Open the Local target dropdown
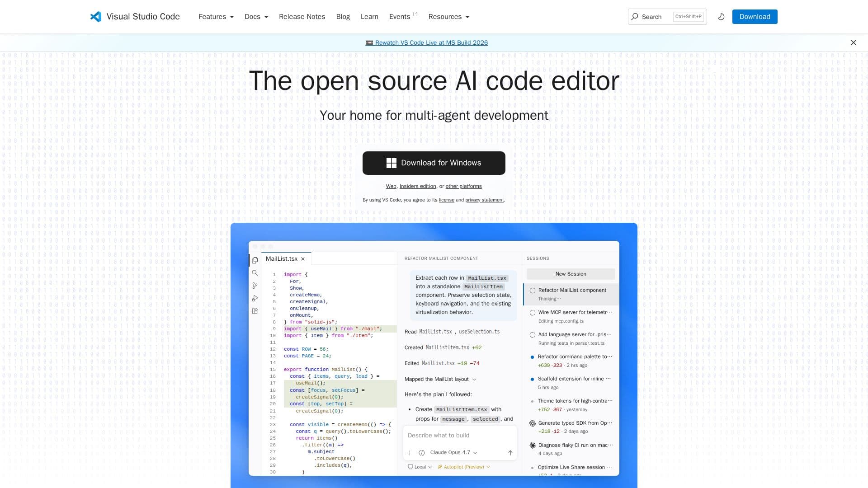Screen dimensions: 868x488 [x=420, y=467]
